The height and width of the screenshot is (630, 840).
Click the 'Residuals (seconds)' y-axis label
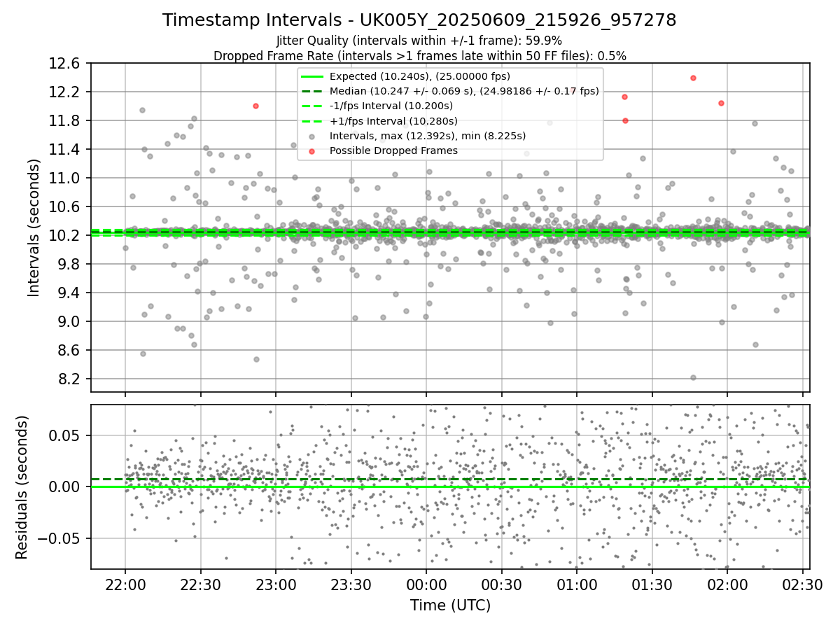[22, 487]
